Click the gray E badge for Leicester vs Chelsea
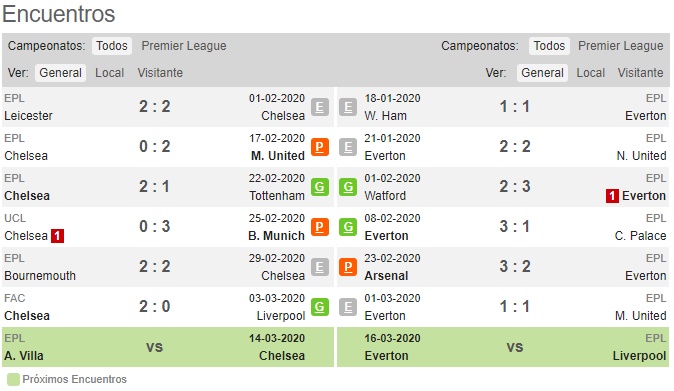 pos(319,107)
